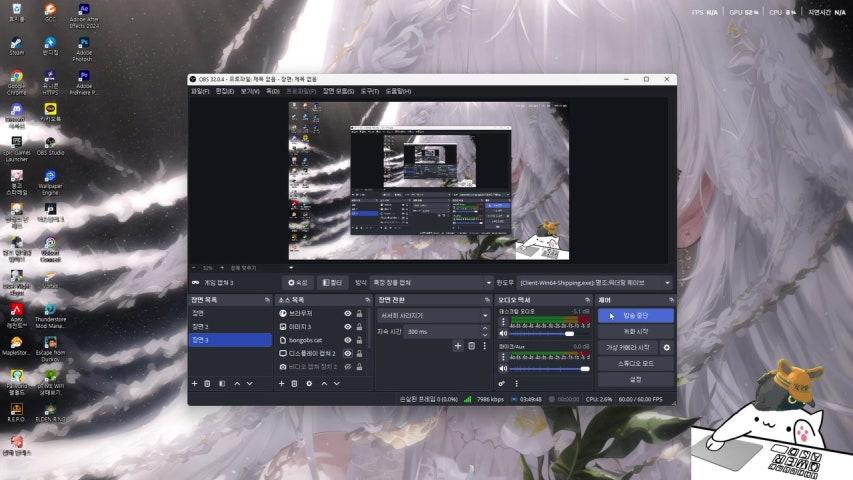Open the virtual camera settings gear icon
The height and width of the screenshot is (480, 853).
click(x=667, y=347)
